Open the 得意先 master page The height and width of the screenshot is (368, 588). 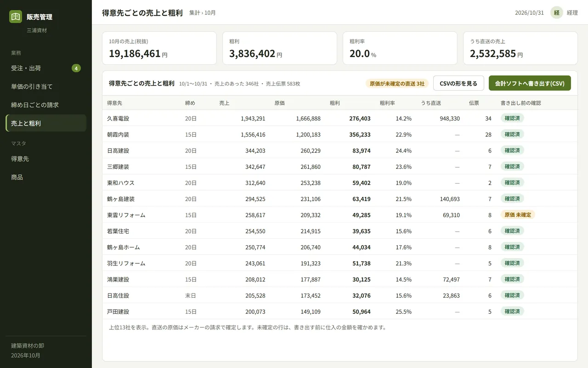click(46, 159)
